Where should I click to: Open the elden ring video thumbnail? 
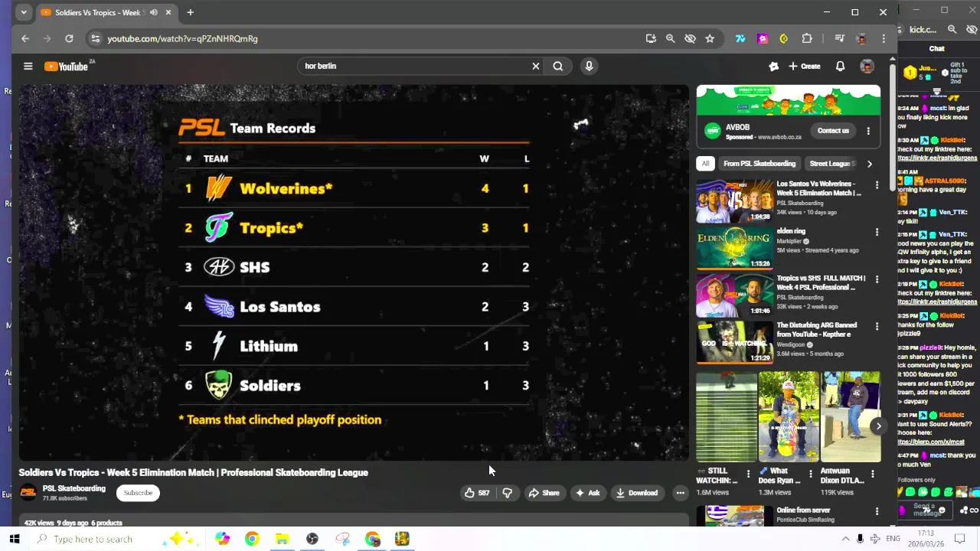[734, 248]
